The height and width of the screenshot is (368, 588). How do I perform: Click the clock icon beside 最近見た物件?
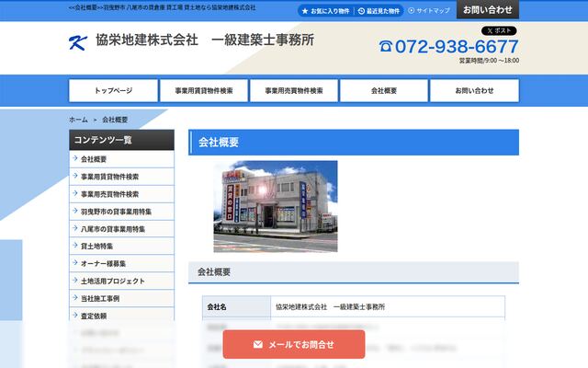coord(361,11)
